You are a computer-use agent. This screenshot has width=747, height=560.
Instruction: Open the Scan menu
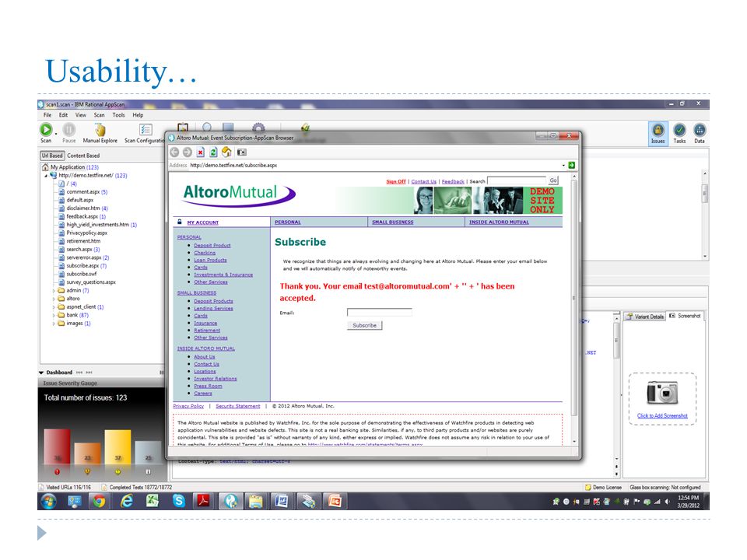[x=99, y=115]
